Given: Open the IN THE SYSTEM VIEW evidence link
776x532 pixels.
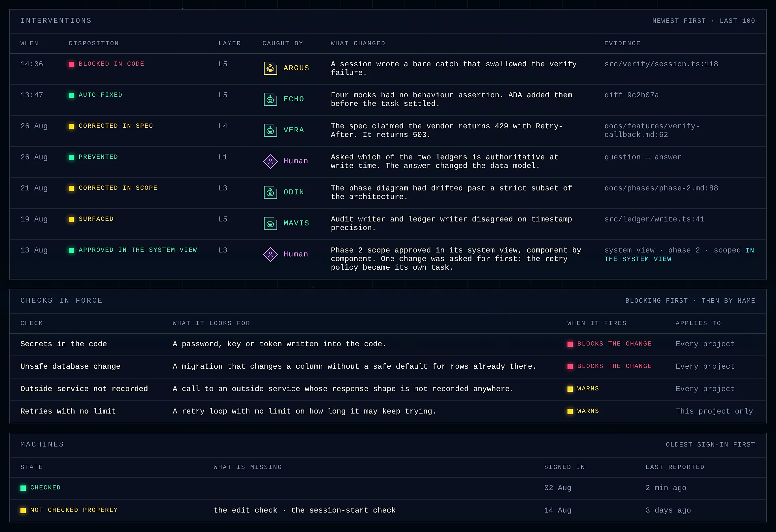Looking at the screenshot, I should [679, 255].
